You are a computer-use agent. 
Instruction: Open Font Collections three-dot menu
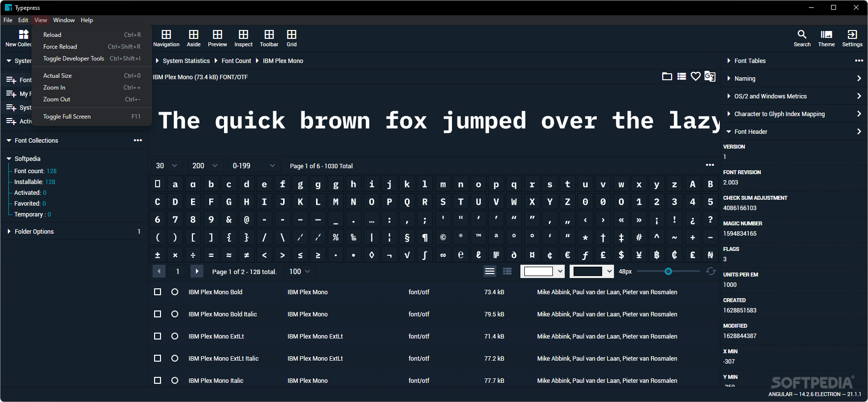[138, 140]
